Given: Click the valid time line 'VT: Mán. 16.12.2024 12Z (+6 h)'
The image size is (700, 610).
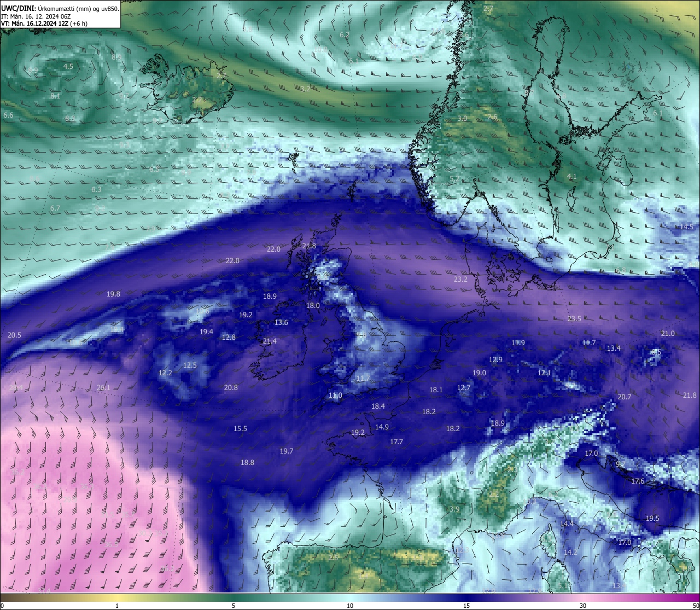Looking at the screenshot, I should click(44, 24).
